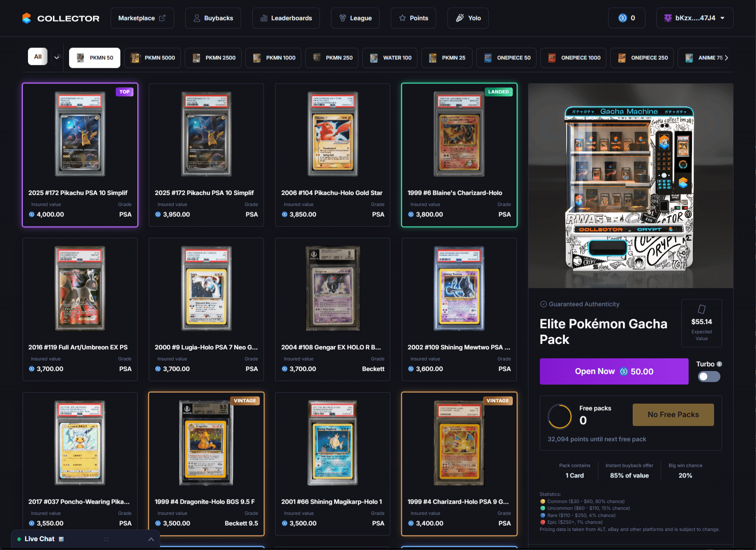Expand the dropdown next to All
Viewport: 756px width, 550px height.
click(x=57, y=57)
